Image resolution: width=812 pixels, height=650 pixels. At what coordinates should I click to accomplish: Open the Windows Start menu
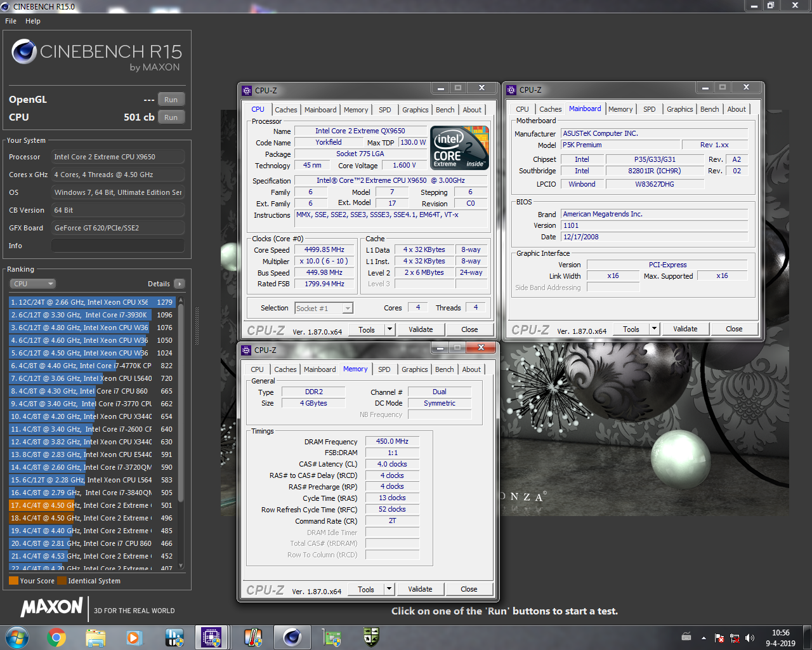(17, 637)
